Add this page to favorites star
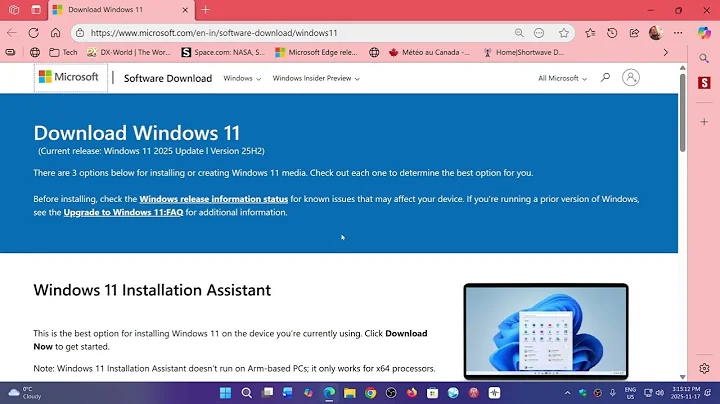 (x=564, y=33)
